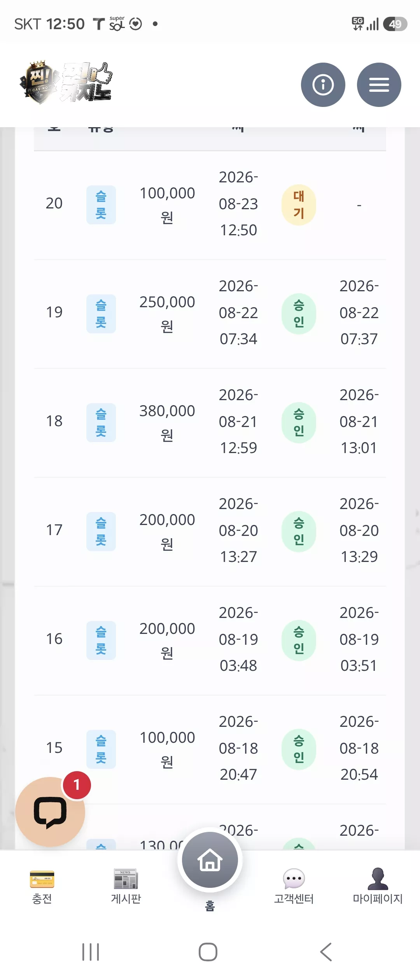The height and width of the screenshot is (980, 420).
Task: Tap the Android home square button
Action: 208,952
